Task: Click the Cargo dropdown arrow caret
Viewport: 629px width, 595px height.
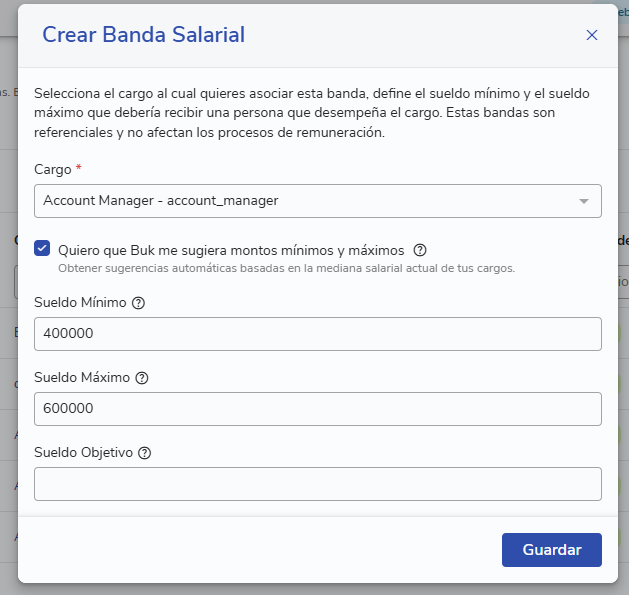Action: 584,201
